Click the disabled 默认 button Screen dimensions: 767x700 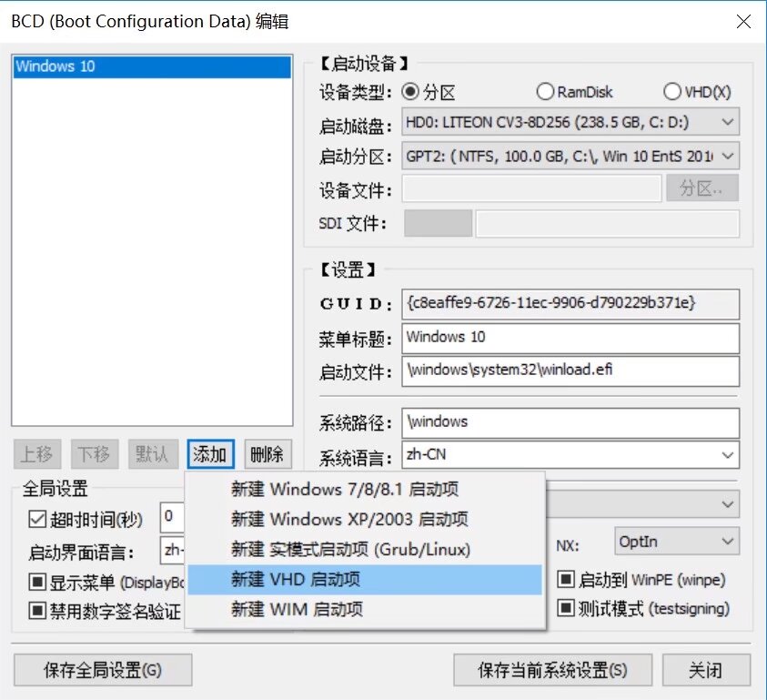click(x=153, y=454)
